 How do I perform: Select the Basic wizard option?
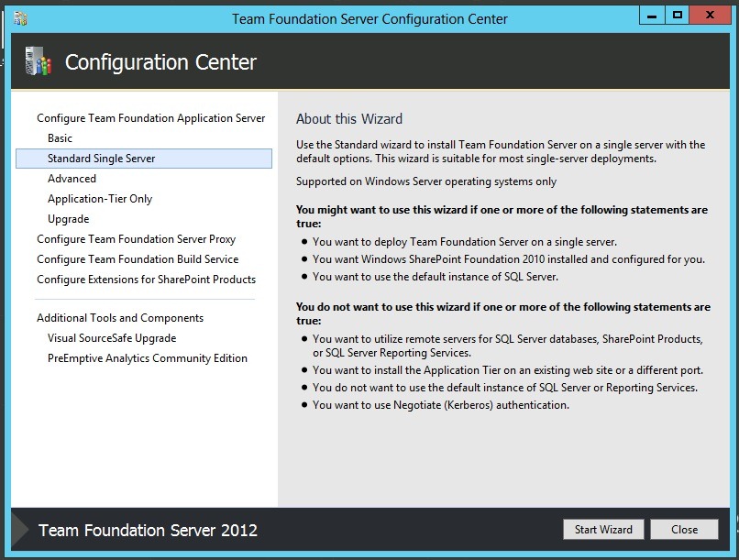[60, 138]
